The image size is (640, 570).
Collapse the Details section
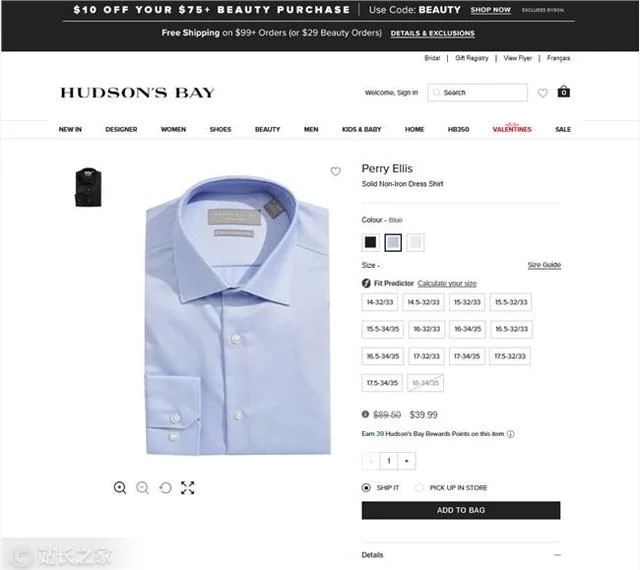coord(558,555)
